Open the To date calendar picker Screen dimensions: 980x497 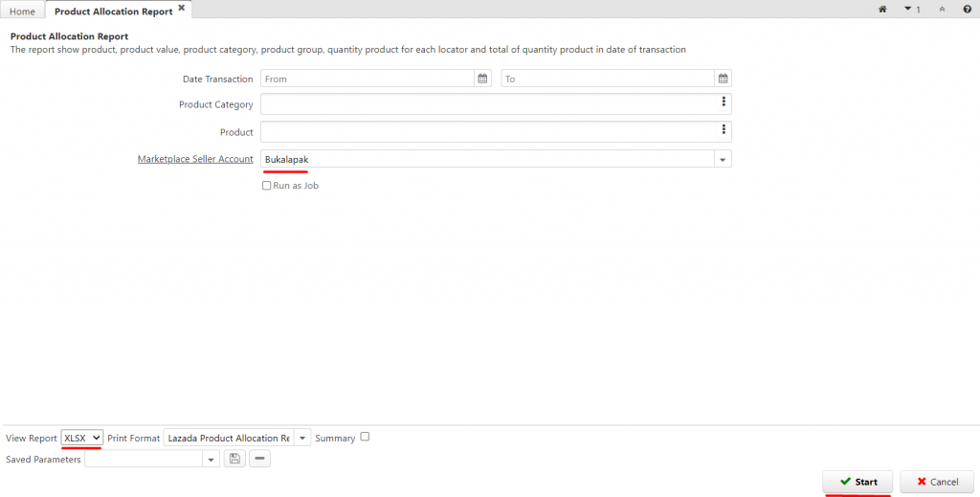pos(724,79)
